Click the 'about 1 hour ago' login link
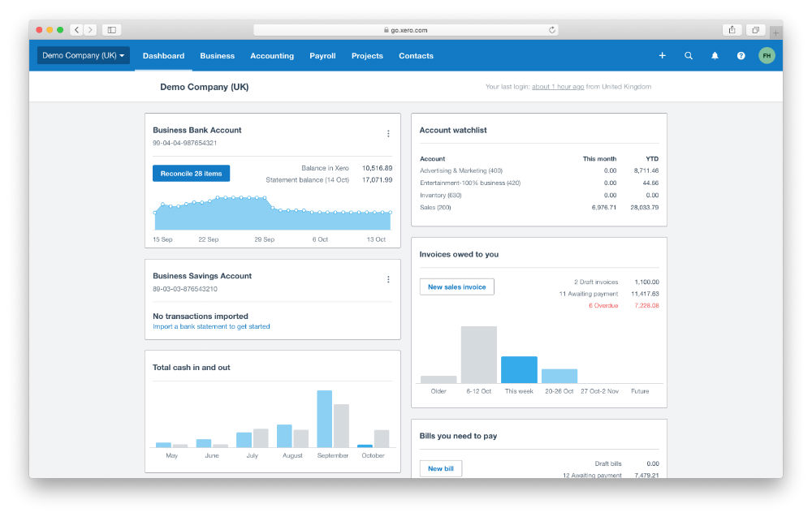This screenshot has height=517, width=812. [x=558, y=87]
